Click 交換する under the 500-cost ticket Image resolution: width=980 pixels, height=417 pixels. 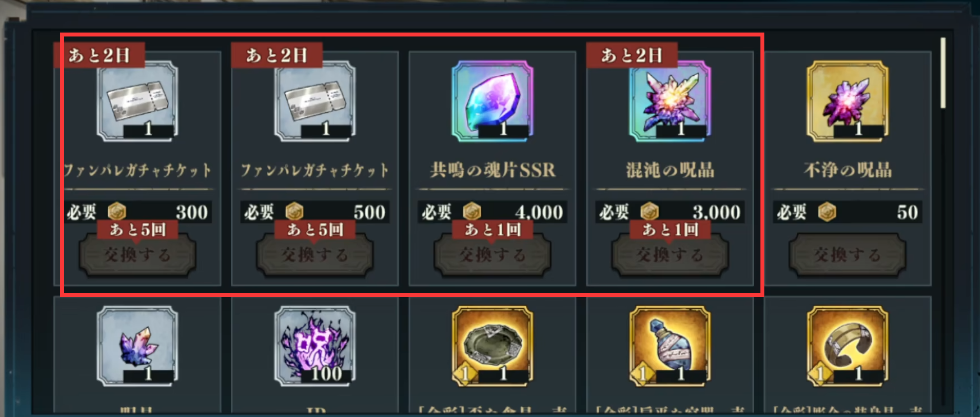pyautogui.click(x=315, y=255)
